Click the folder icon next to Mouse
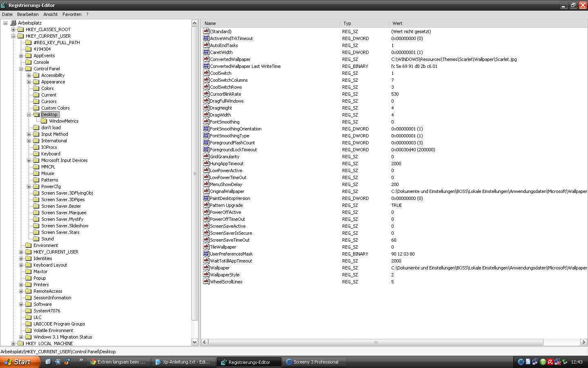The height and width of the screenshot is (368, 588). pos(36,173)
